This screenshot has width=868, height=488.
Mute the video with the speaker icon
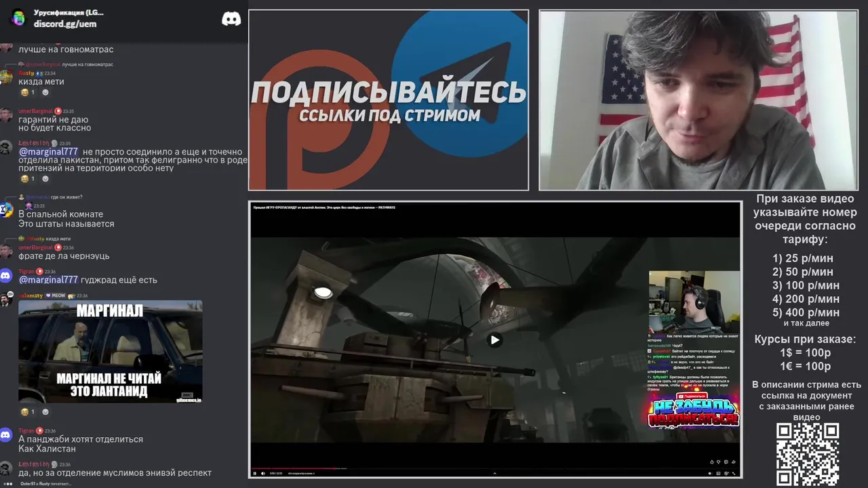point(263,473)
